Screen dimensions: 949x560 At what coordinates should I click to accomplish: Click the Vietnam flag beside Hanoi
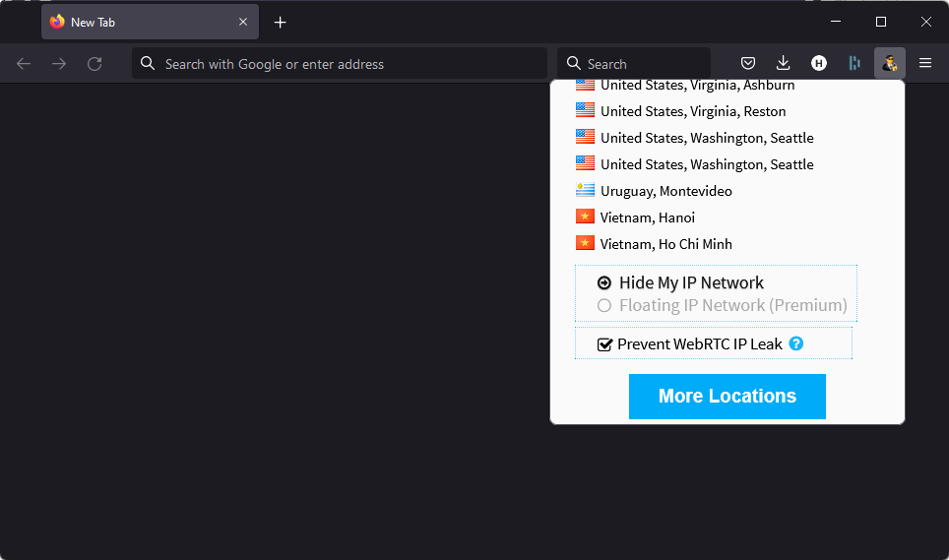585,216
